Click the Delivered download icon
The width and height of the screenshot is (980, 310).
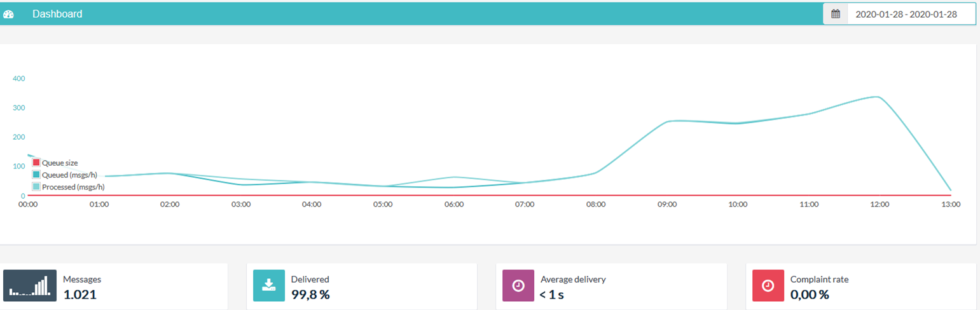point(269,285)
